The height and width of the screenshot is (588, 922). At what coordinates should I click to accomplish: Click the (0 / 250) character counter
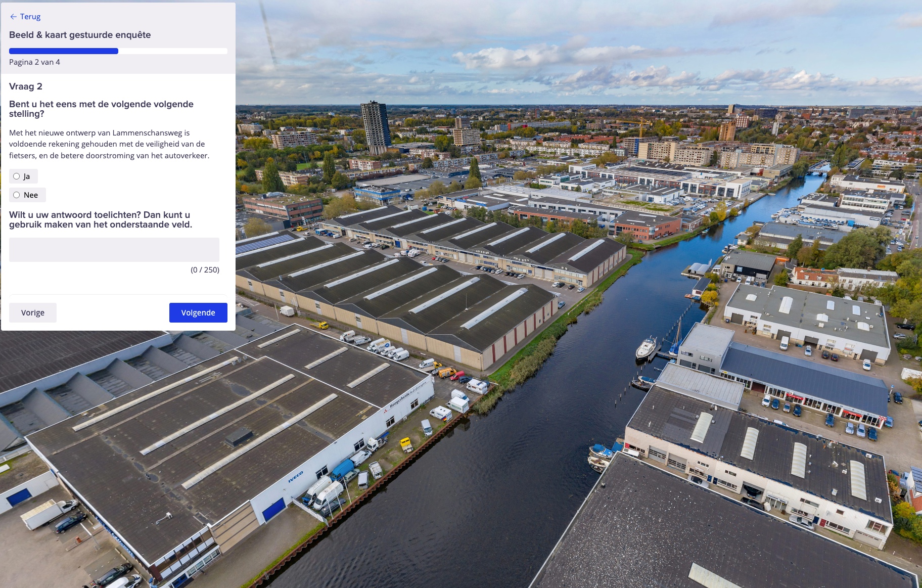pos(205,270)
